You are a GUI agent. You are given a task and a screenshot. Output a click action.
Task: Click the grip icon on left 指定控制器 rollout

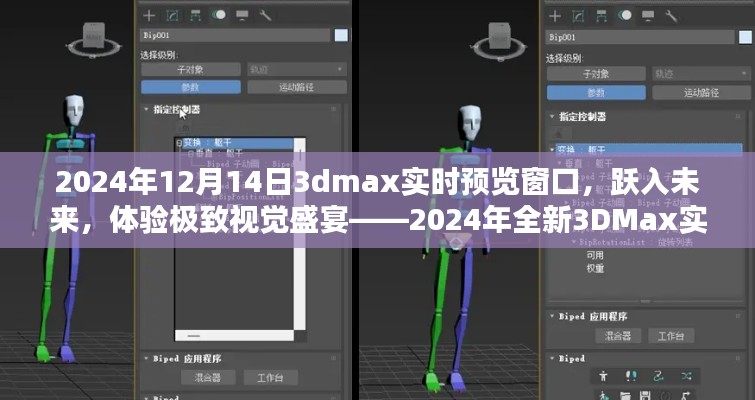(333, 109)
